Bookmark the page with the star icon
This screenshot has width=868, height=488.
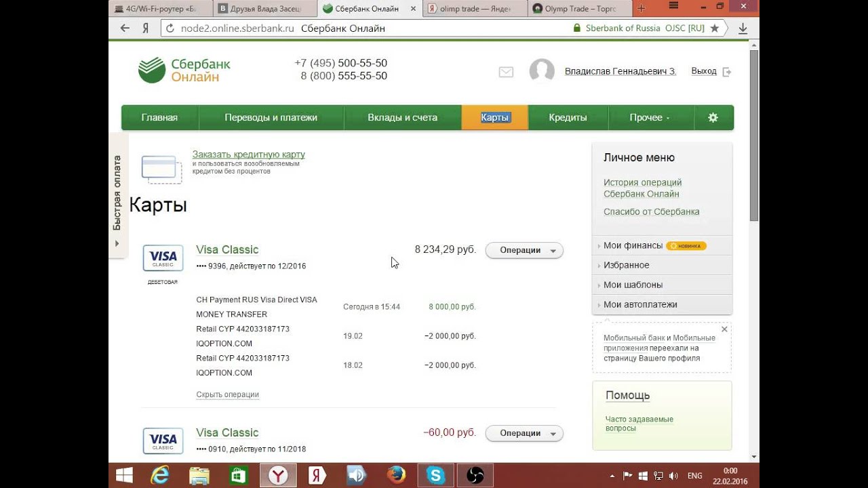(714, 28)
